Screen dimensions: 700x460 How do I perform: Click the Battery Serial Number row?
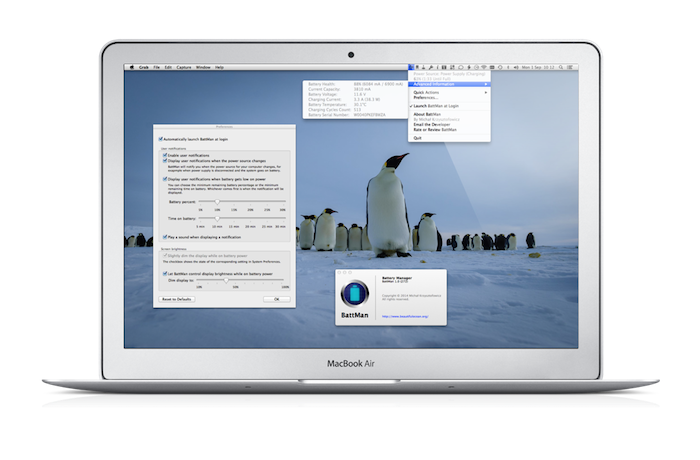pos(355,115)
